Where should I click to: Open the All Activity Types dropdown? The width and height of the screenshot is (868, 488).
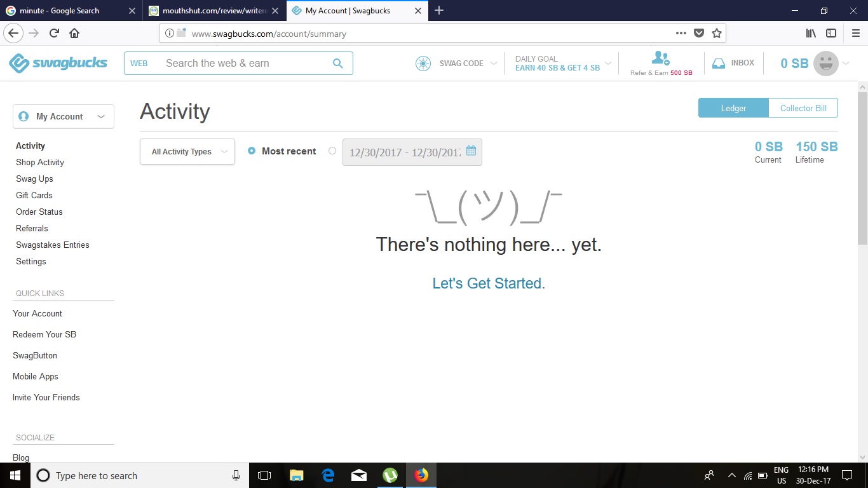point(187,152)
